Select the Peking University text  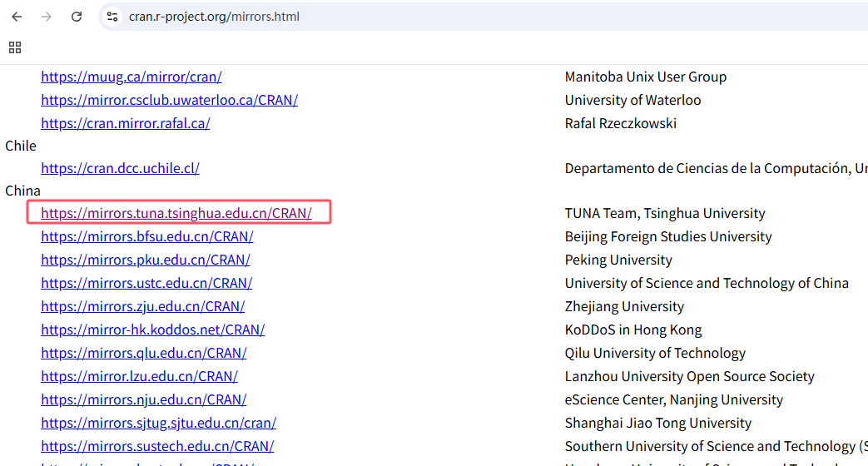click(x=618, y=260)
